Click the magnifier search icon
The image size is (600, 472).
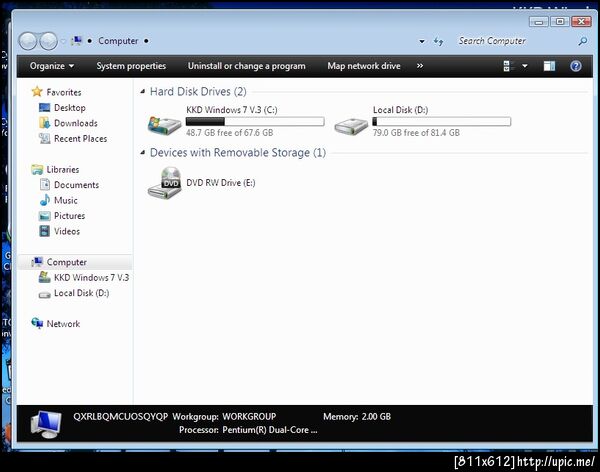[x=583, y=41]
